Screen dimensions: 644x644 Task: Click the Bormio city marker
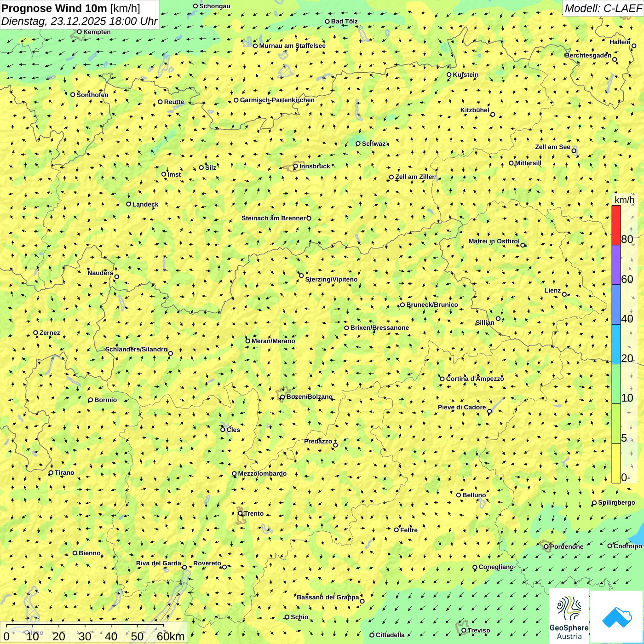point(91,400)
